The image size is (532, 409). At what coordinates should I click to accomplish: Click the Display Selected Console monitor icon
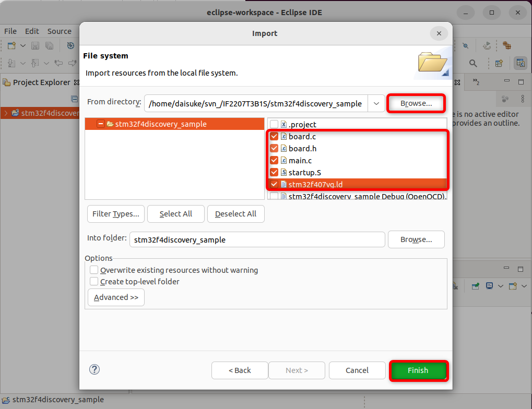tap(489, 286)
